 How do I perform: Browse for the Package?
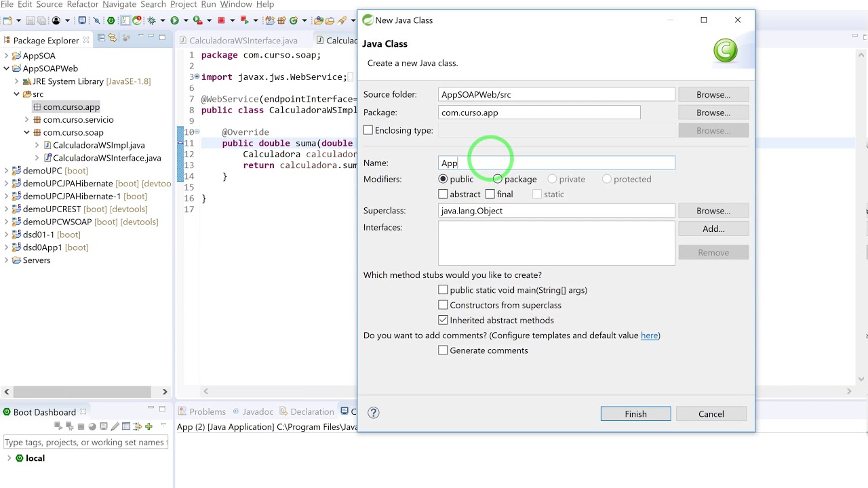click(x=713, y=113)
